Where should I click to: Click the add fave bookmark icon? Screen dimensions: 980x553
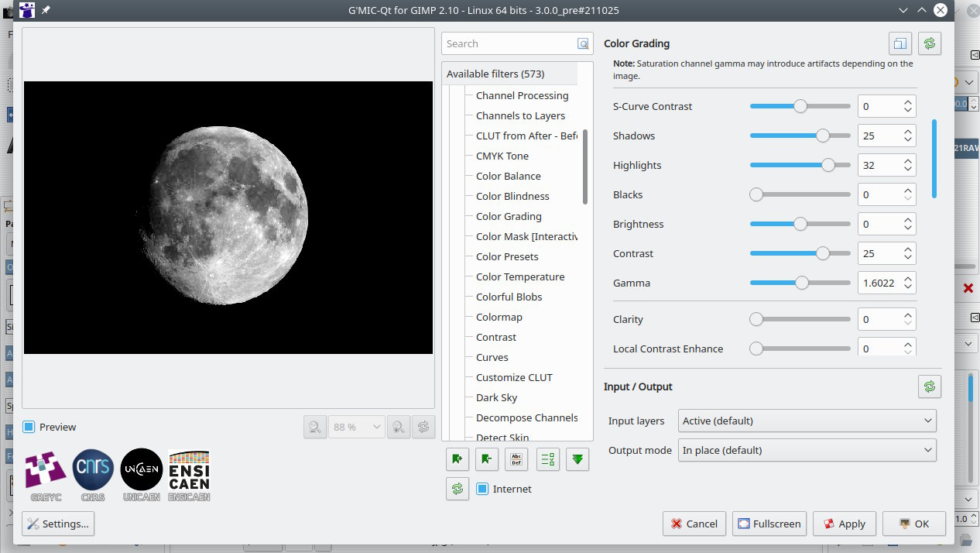point(457,459)
